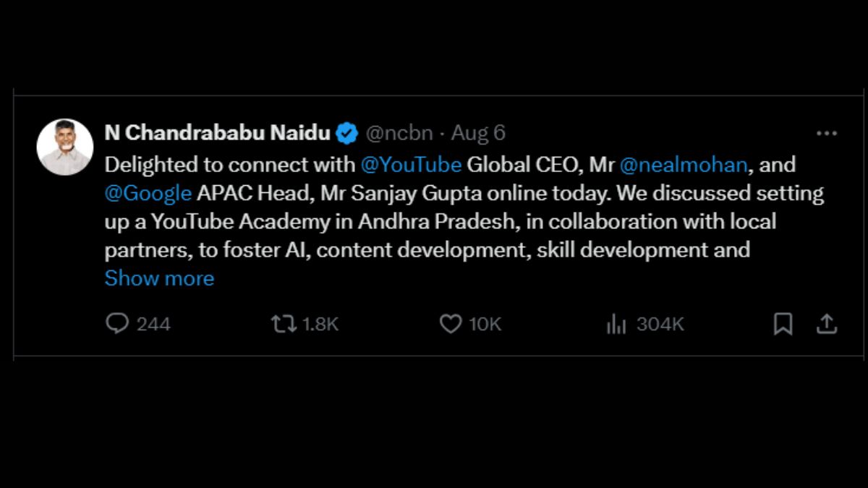Screen dimensions: 868x488
Task: Open the @nealmohan mention link
Action: 684,165
